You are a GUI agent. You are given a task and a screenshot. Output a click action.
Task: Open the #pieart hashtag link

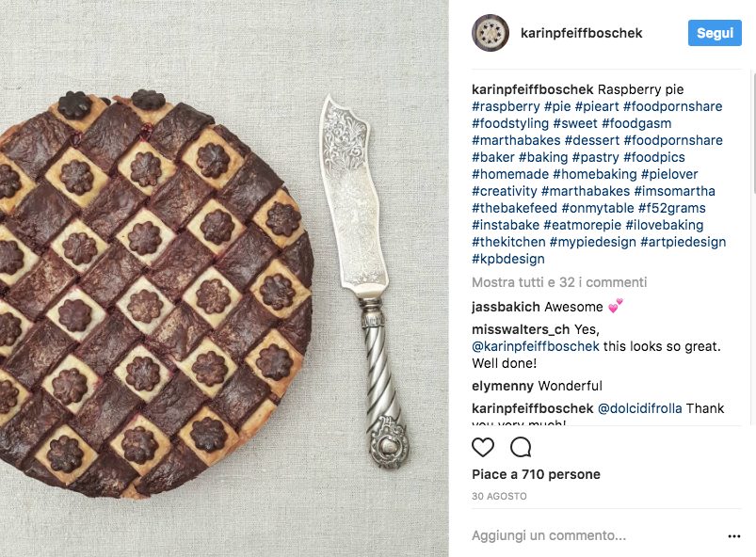coord(597,106)
